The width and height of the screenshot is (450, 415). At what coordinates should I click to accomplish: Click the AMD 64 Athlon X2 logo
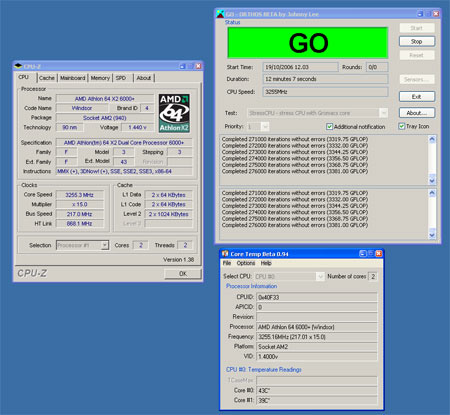pyautogui.click(x=174, y=113)
